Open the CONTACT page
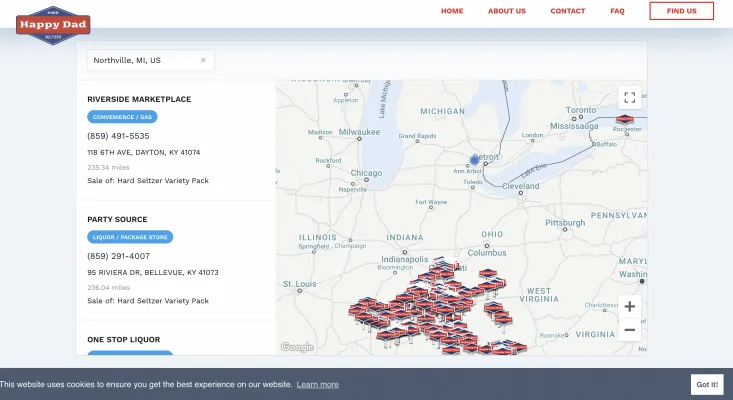The image size is (733, 400). pos(568,11)
